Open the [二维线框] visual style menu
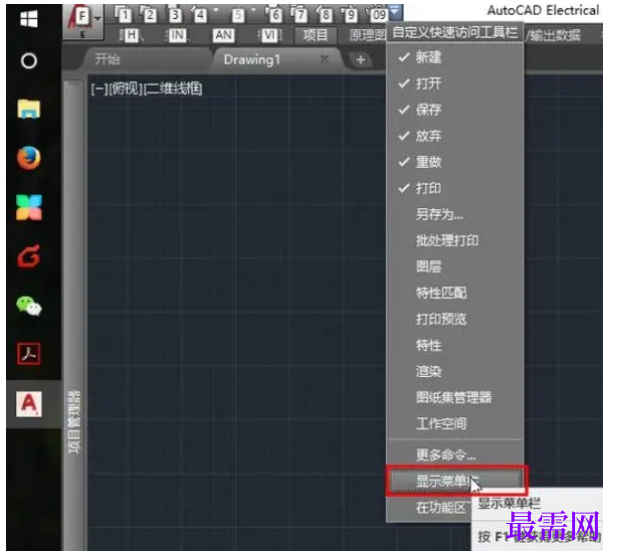Screen dimensions: 618x557 coord(173,89)
